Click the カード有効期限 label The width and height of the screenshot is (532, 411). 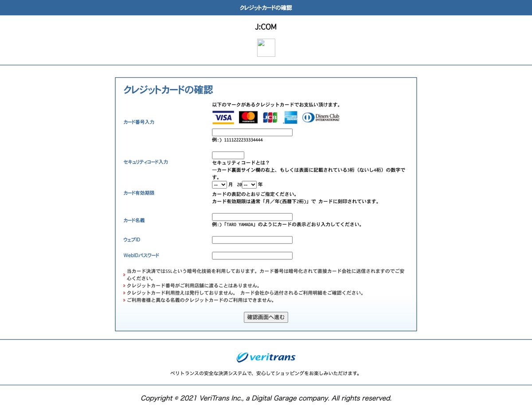[139, 193]
